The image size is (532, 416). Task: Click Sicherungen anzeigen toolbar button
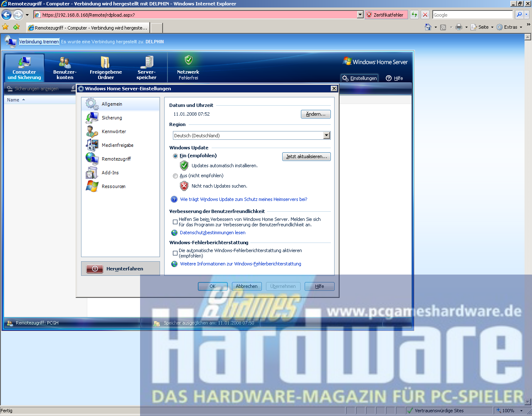click(x=33, y=89)
